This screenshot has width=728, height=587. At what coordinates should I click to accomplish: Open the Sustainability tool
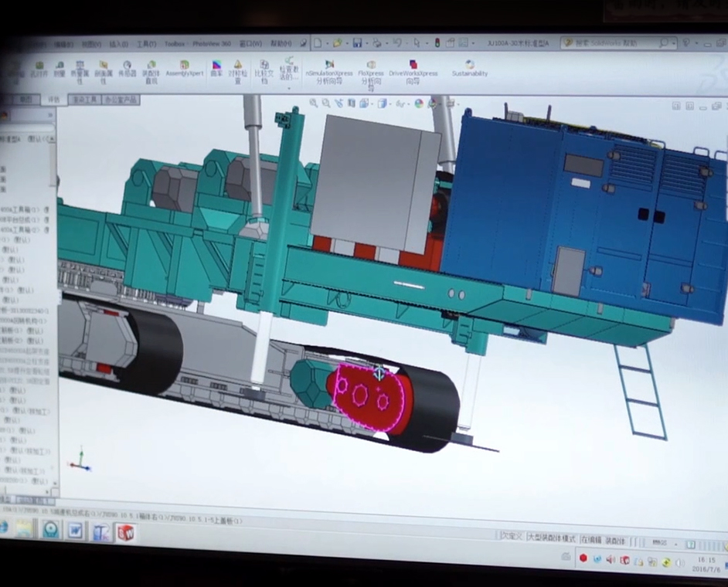(469, 68)
